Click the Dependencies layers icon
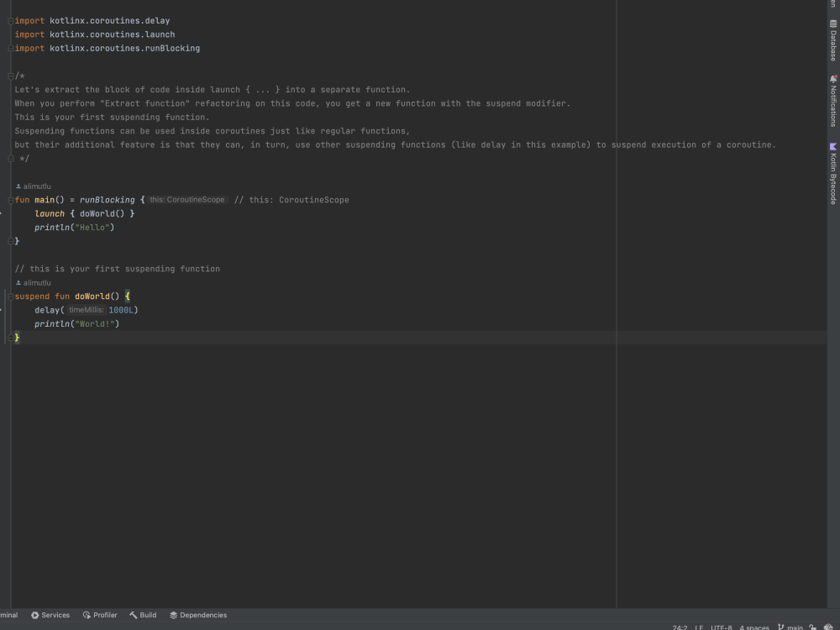Viewport: 840px width, 630px height. [174, 615]
